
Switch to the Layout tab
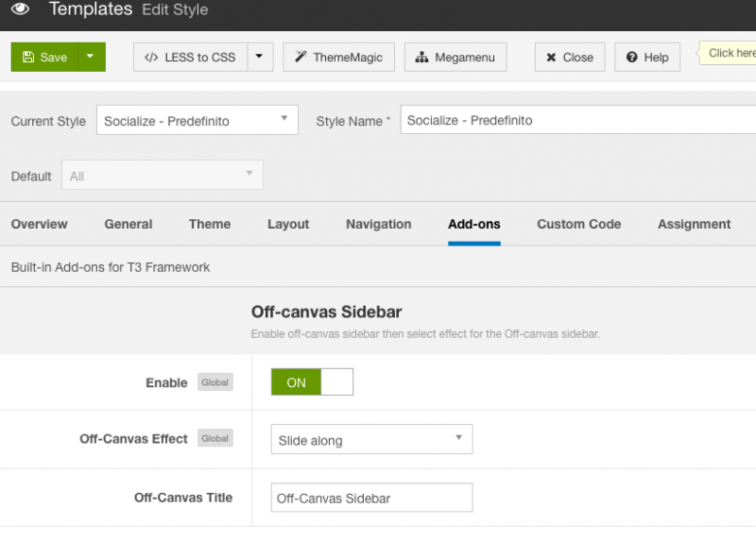point(288,224)
